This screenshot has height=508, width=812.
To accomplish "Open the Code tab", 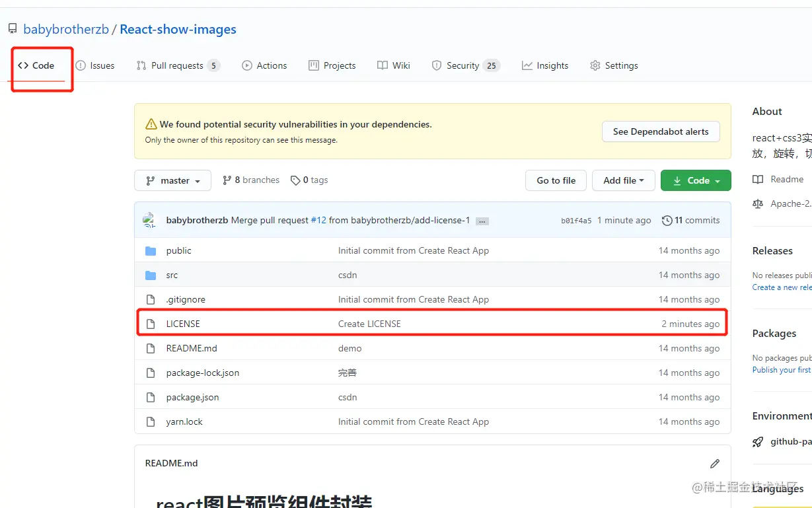I will tap(36, 65).
